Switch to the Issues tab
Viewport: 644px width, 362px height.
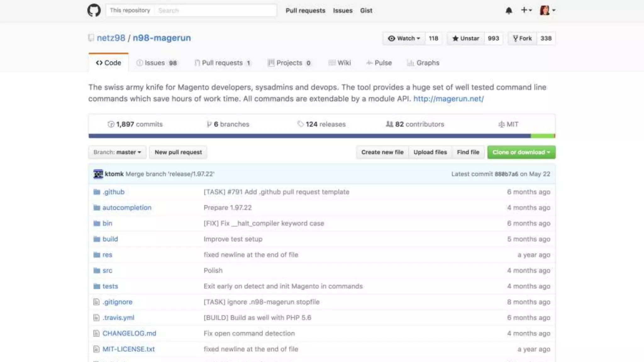156,63
